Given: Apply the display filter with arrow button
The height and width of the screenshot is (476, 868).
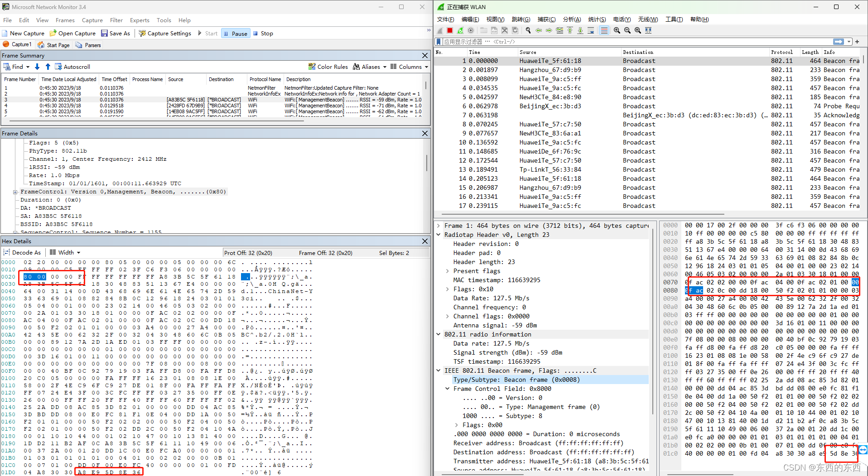Looking at the screenshot, I should (x=839, y=42).
